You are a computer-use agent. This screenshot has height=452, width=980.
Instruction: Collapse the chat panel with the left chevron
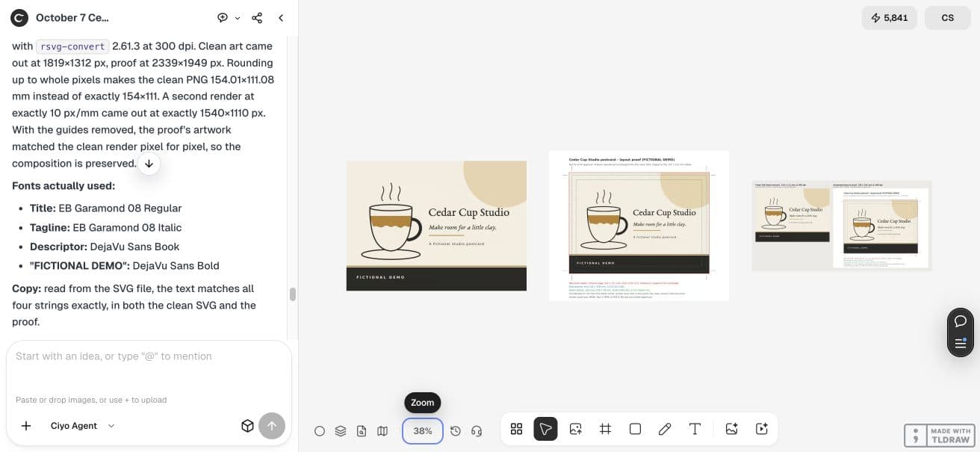pyautogui.click(x=281, y=17)
